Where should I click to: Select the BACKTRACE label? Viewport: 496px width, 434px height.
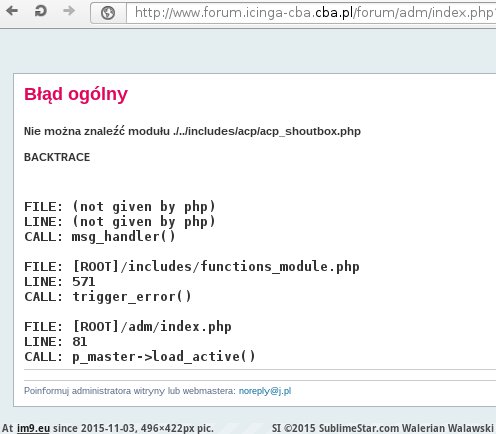(57, 157)
